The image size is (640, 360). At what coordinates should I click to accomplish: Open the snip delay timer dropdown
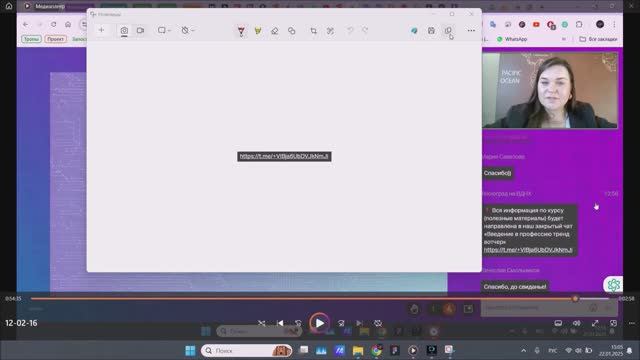188,30
